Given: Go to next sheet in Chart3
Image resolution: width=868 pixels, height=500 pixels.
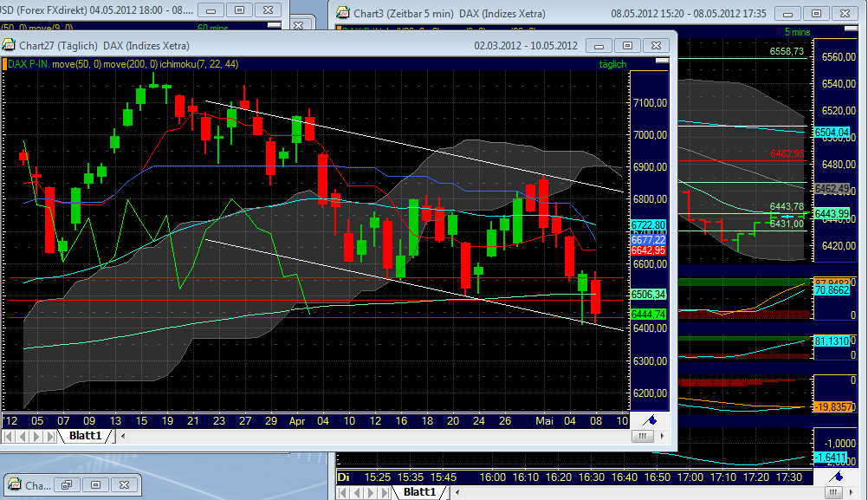Looking at the screenshot, I should (x=371, y=492).
